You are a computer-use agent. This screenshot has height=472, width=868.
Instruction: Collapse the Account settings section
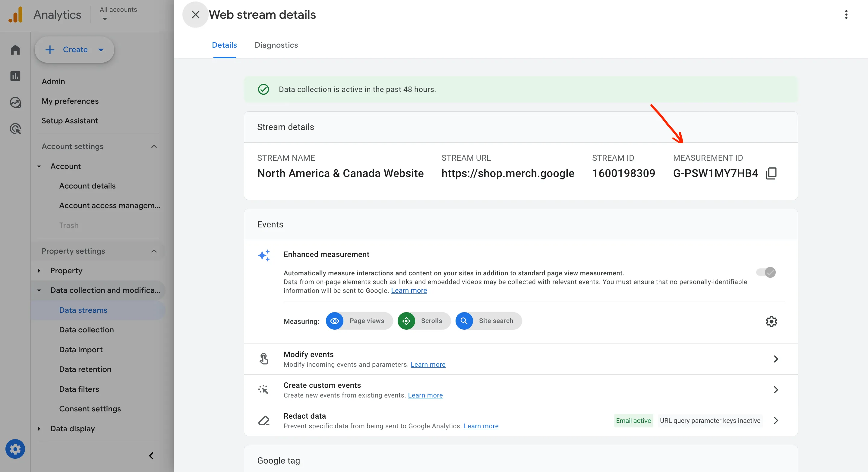click(154, 146)
